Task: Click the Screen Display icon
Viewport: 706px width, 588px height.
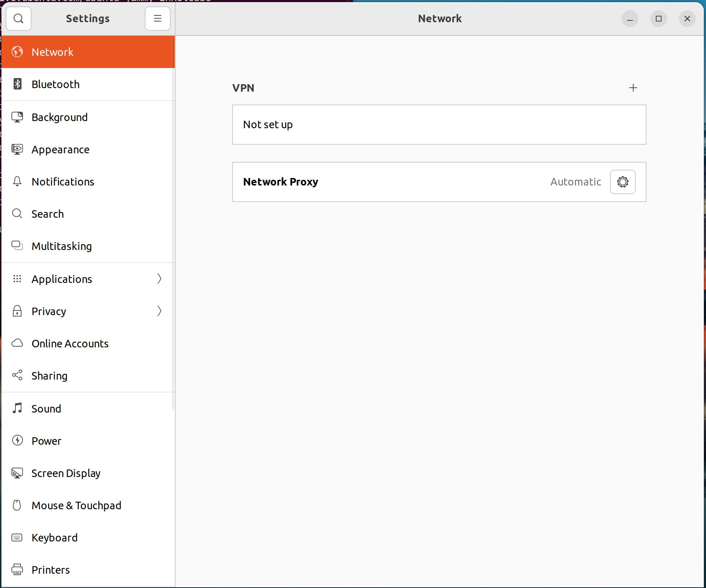Action: pyautogui.click(x=17, y=473)
